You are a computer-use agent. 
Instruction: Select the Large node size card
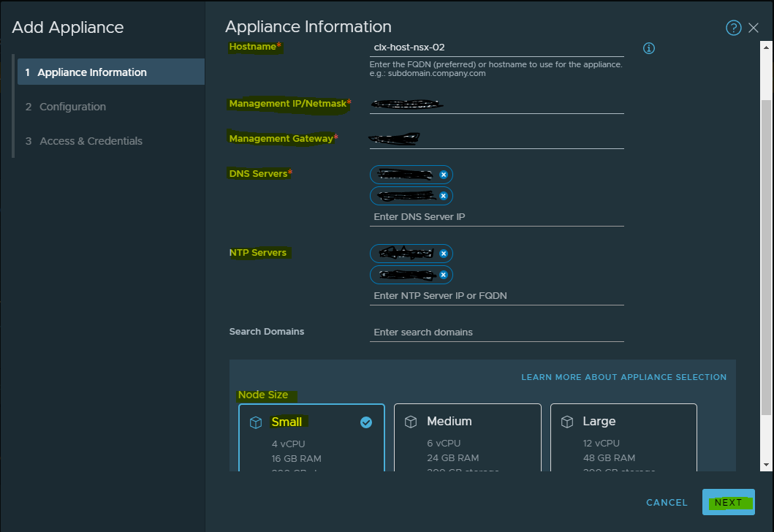point(623,438)
